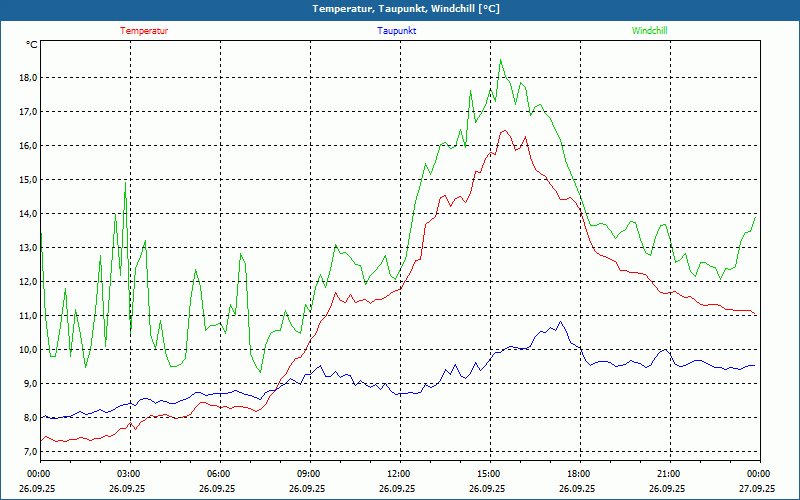Click the green Windchill curve's highest peak
800x500 pixels.
[x=501, y=60]
